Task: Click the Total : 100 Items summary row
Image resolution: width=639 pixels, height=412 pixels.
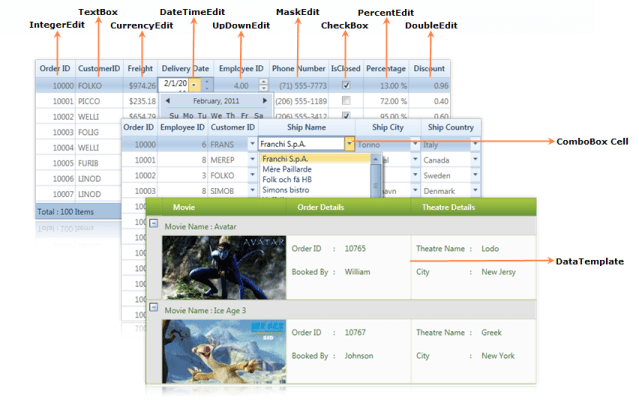Action: [x=79, y=212]
